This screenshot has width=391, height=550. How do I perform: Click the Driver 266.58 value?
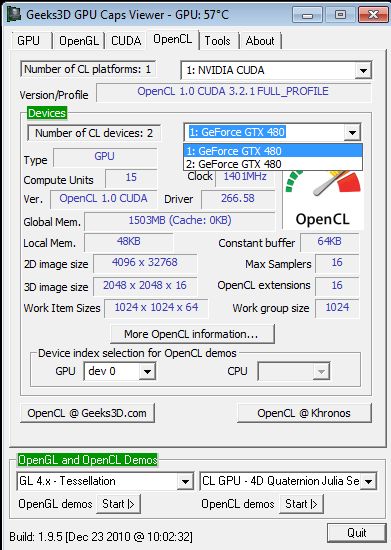coord(238,199)
